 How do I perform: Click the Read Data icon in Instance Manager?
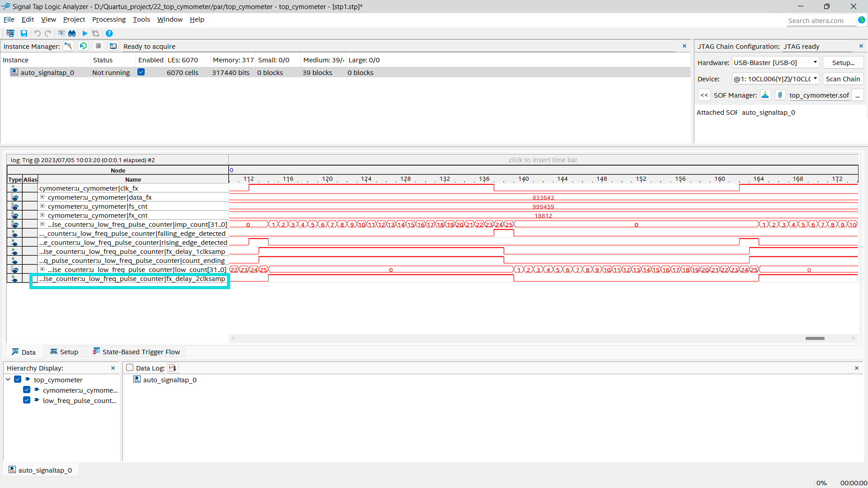(113, 46)
